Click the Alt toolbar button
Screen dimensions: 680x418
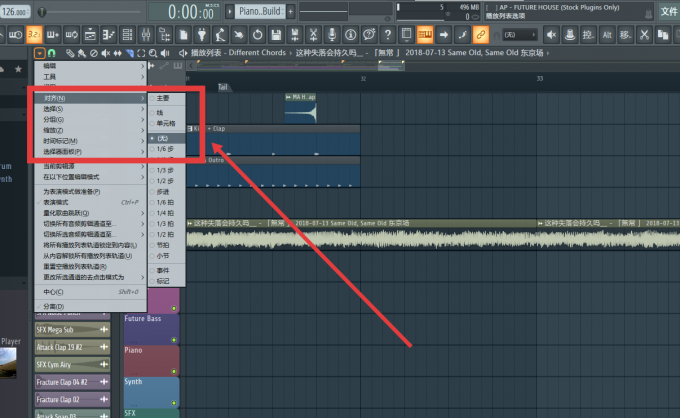click(x=607, y=35)
